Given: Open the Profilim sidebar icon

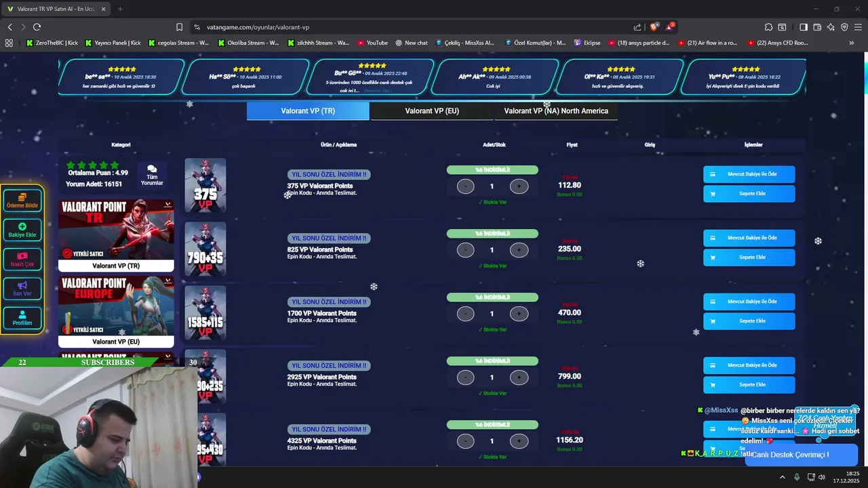Looking at the screenshot, I should click(22, 318).
